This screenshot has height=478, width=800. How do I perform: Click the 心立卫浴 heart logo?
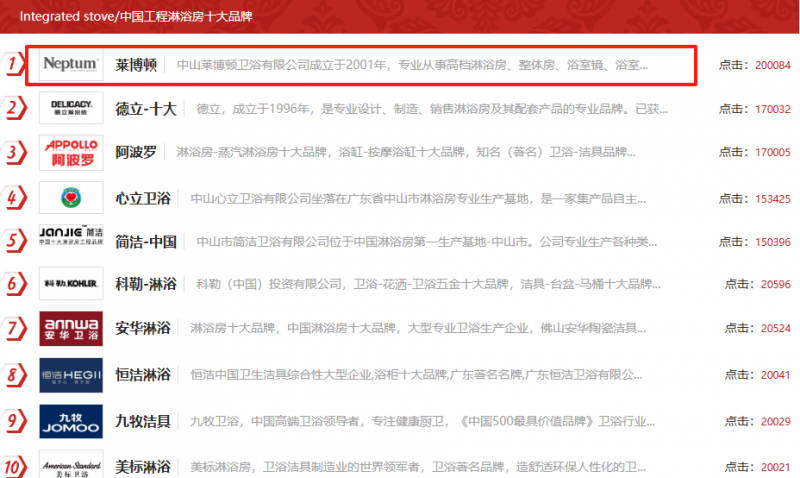tap(71, 197)
